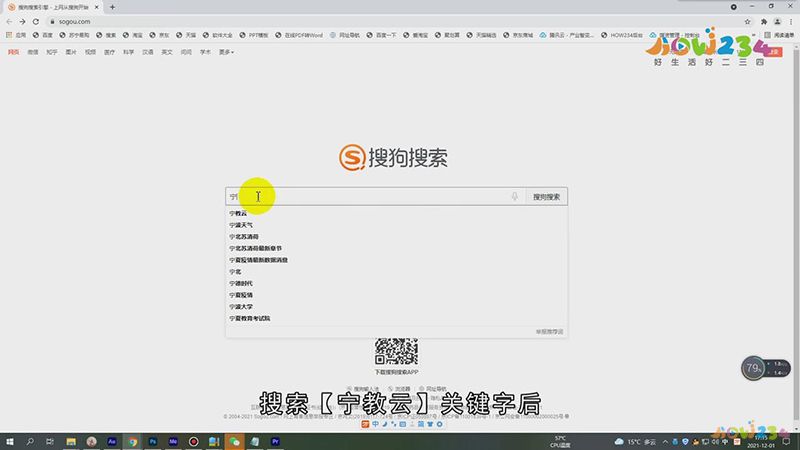Open File Explorer from taskbar

point(71,441)
